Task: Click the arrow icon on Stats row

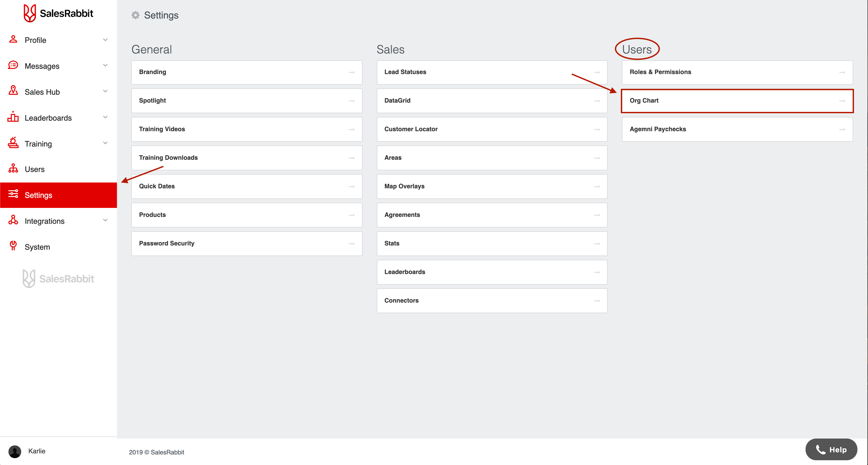Action: point(597,244)
